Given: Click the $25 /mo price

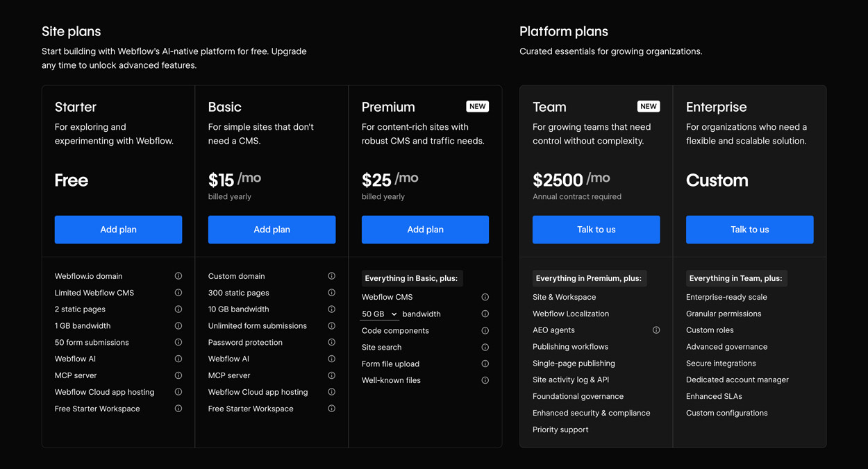Looking at the screenshot, I should coord(390,179).
